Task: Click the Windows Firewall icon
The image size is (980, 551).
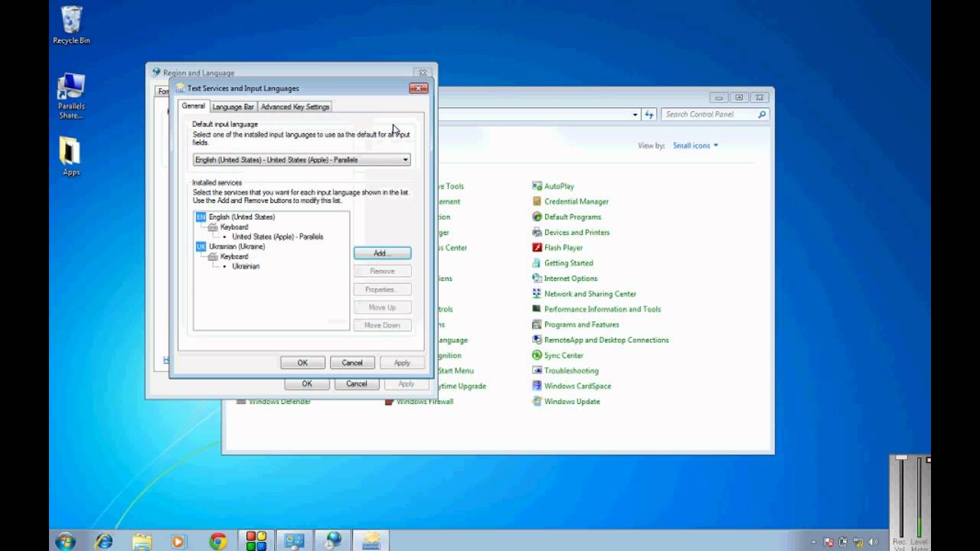Action: pyautogui.click(x=389, y=402)
